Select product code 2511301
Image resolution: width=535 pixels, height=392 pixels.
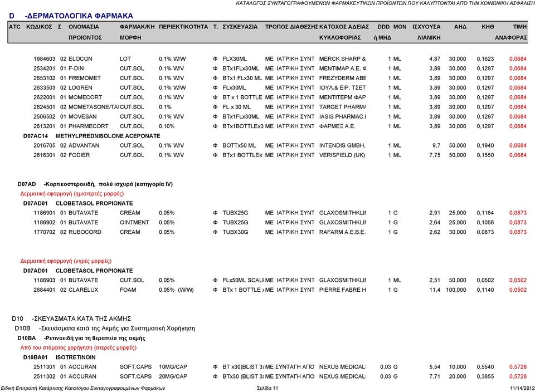[x=45, y=367]
